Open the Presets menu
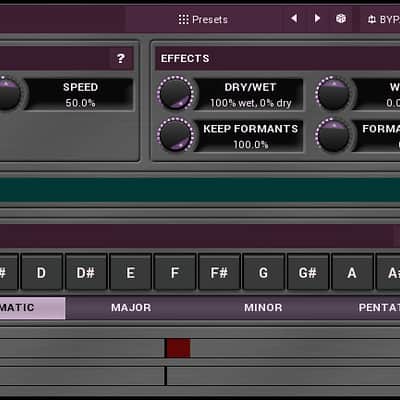The image size is (400, 400). tap(203, 19)
